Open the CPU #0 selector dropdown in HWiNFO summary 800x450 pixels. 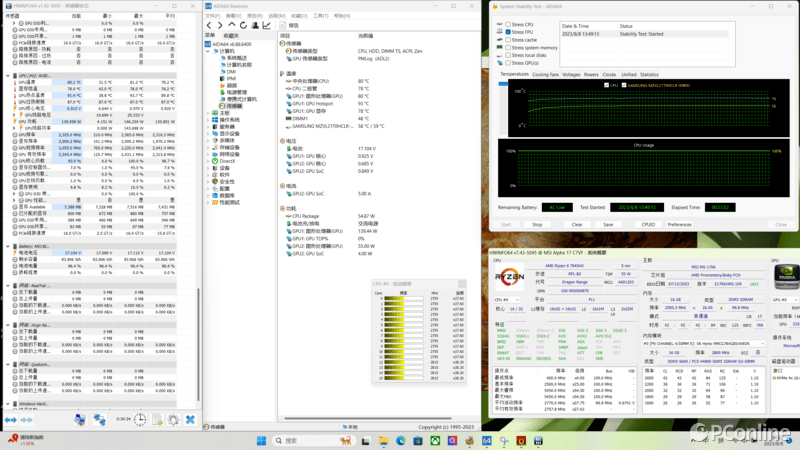(x=507, y=299)
